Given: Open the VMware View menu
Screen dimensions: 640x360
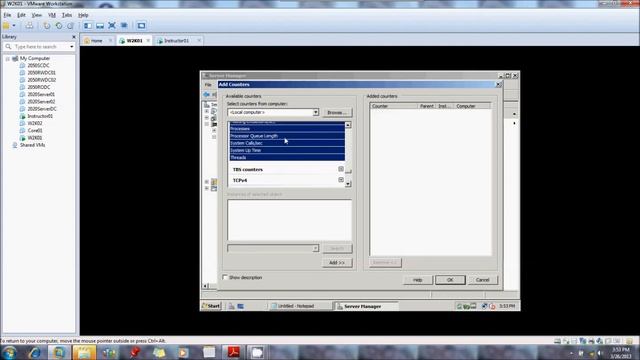Looking at the screenshot, I should (x=37, y=15).
